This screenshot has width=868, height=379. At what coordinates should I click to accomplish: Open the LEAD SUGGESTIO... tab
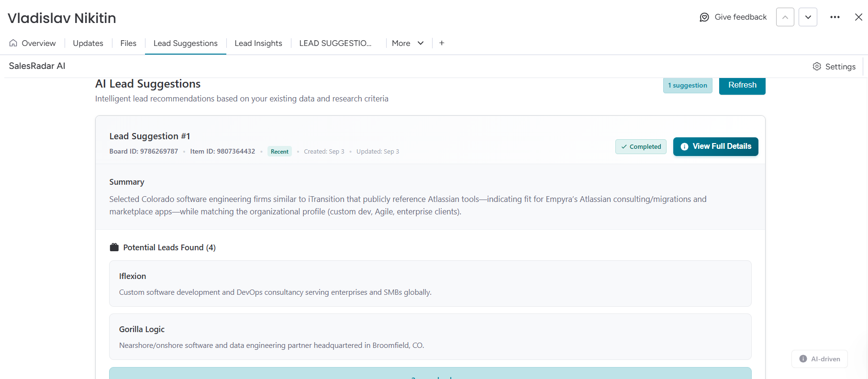(335, 43)
